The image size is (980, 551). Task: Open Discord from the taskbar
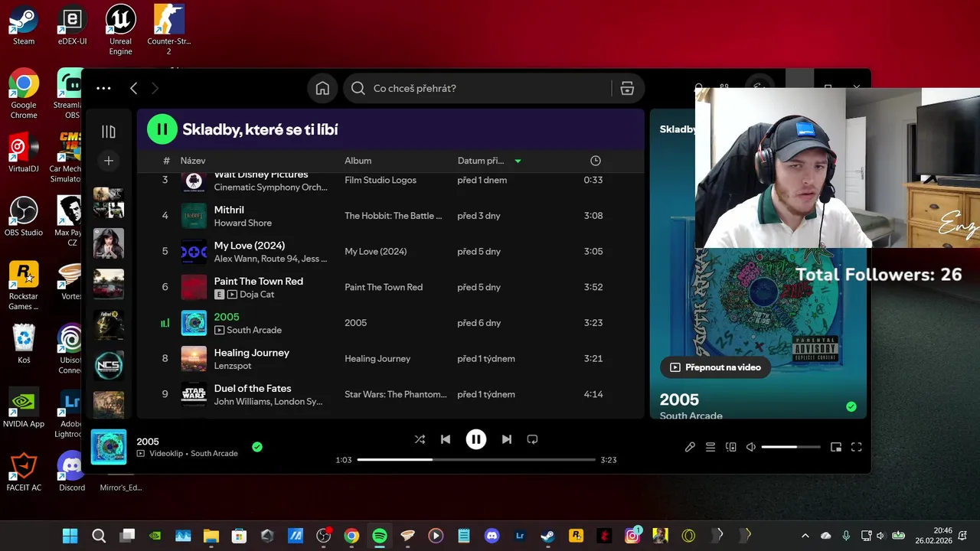point(492,536)
